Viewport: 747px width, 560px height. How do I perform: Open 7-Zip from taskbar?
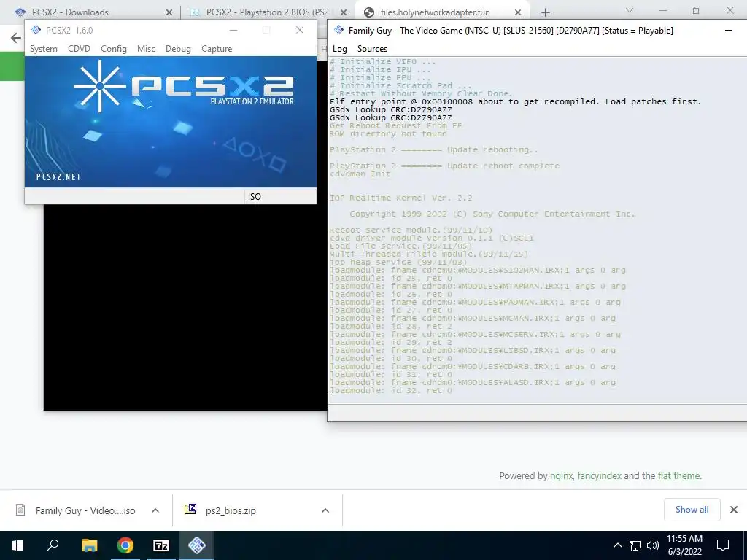(x=161, y=545)
